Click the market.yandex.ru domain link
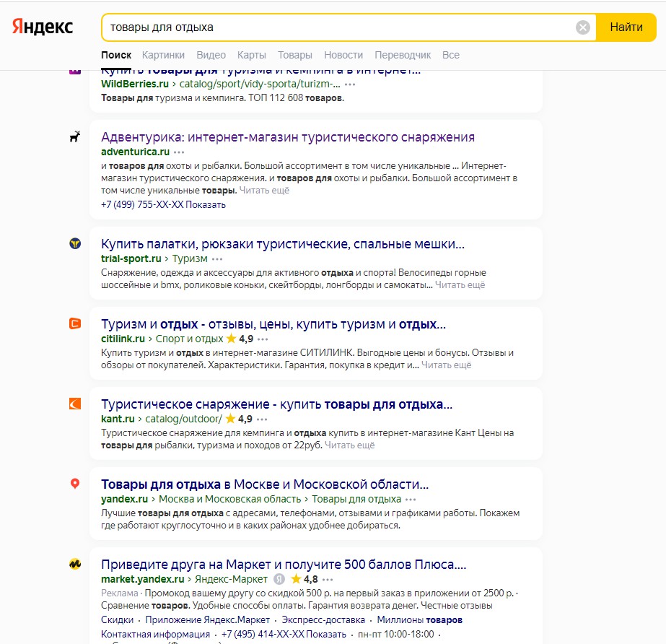Viewport: 666px width, 644px height. tap(143, 579)
